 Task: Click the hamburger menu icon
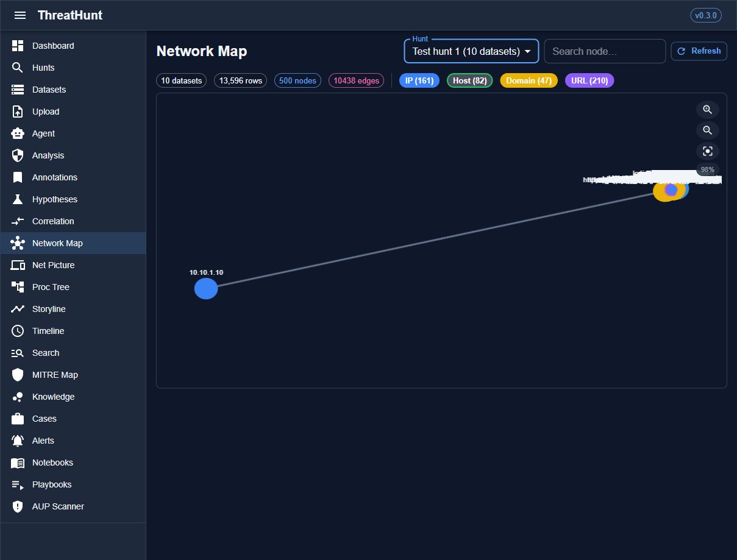pyautogui.click(x=20, y=15)
